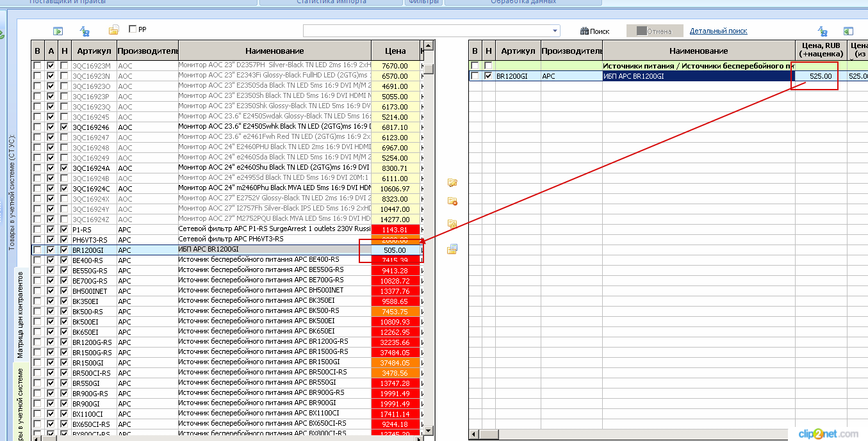The height and width of the screenshot is (441, 868).
Task: Sort by Наименование column in right table
Action: pos(699,51)
